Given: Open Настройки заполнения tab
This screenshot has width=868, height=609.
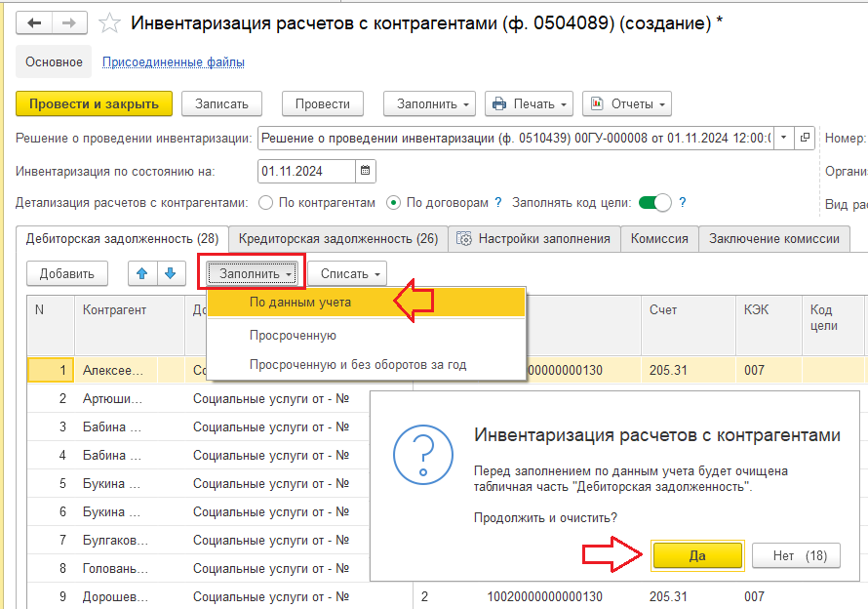Looking at the screenshot, I should [x=534, y=239].
